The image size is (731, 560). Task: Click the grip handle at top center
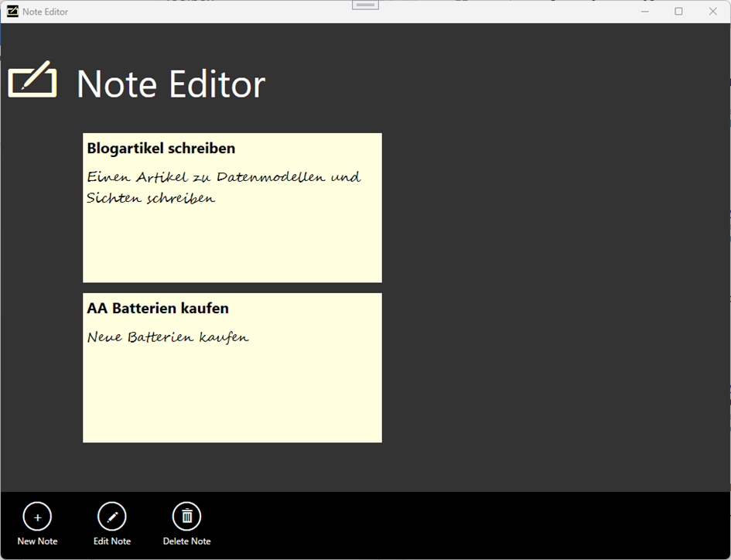click(365, 5)
